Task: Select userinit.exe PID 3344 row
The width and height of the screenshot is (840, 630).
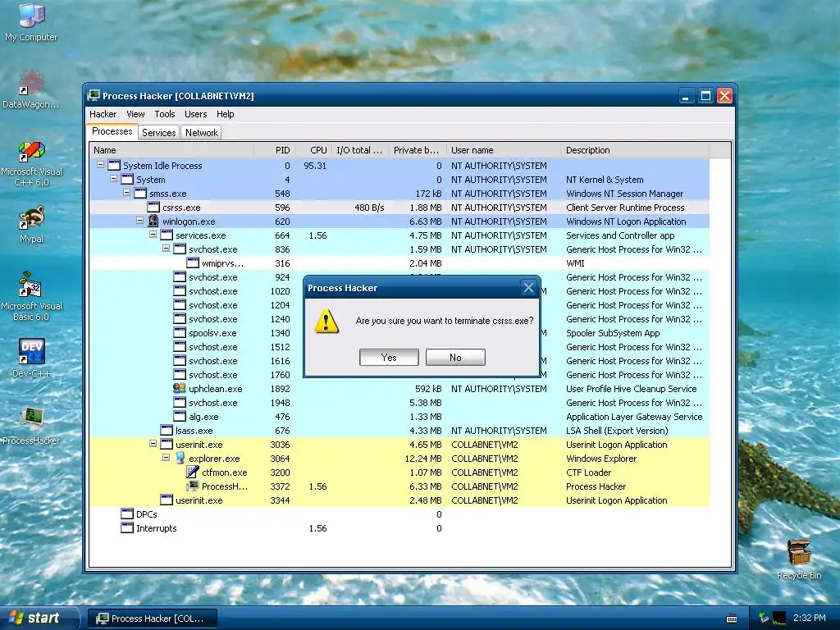Action: tap(399, 500)
